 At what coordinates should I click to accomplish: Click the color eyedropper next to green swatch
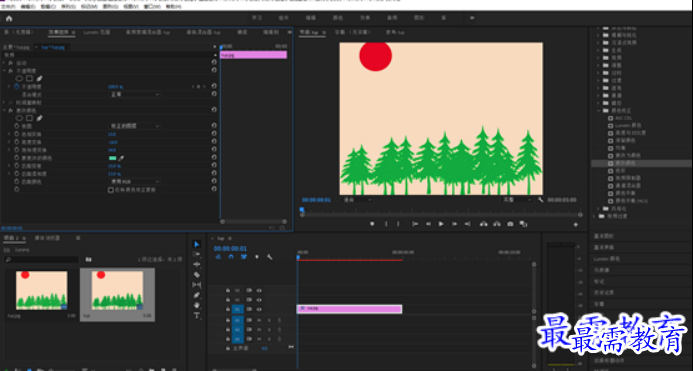(122, 158)
